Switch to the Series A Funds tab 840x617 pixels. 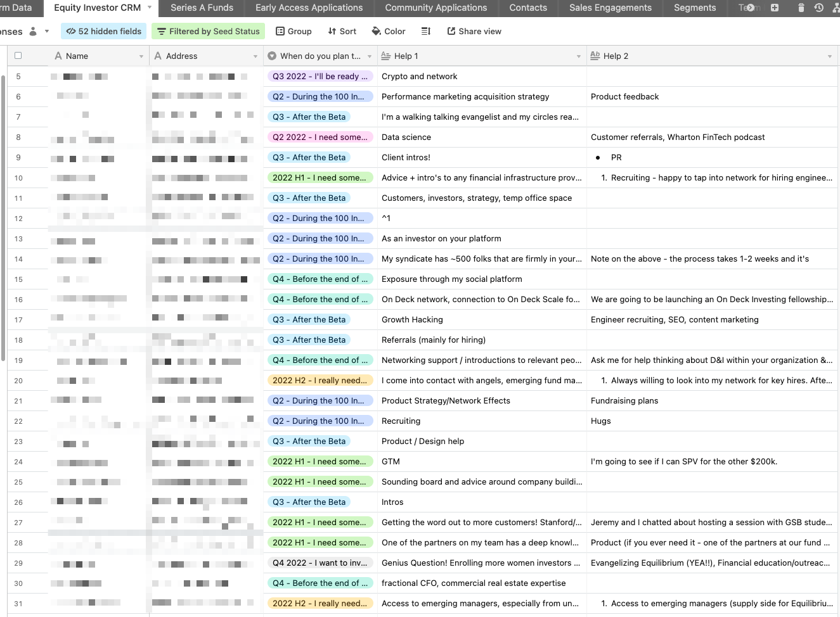pos(202,8)
